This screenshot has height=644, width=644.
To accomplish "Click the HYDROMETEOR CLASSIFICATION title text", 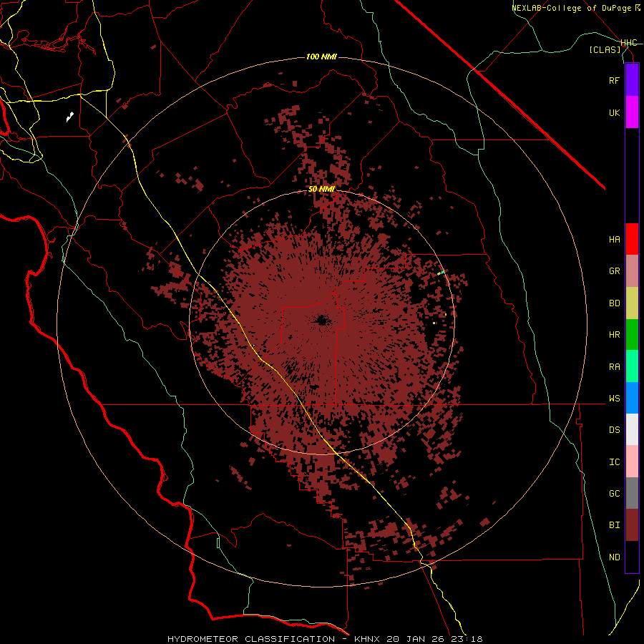I will [251, 639].
